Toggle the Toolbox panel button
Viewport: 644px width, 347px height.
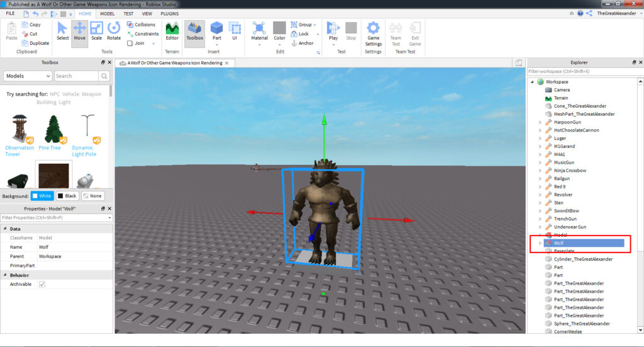click(195, 30)
